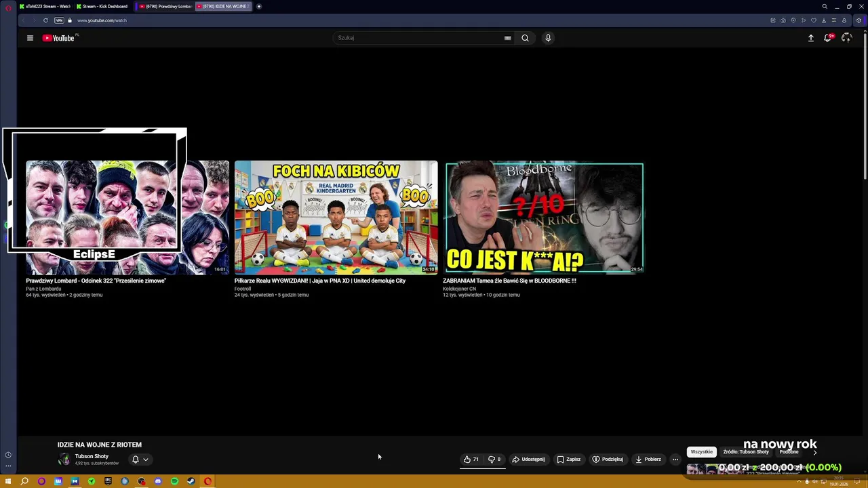Open the on-screen keyboard in search box
868x488 pixels.
[x=507, y=38]
